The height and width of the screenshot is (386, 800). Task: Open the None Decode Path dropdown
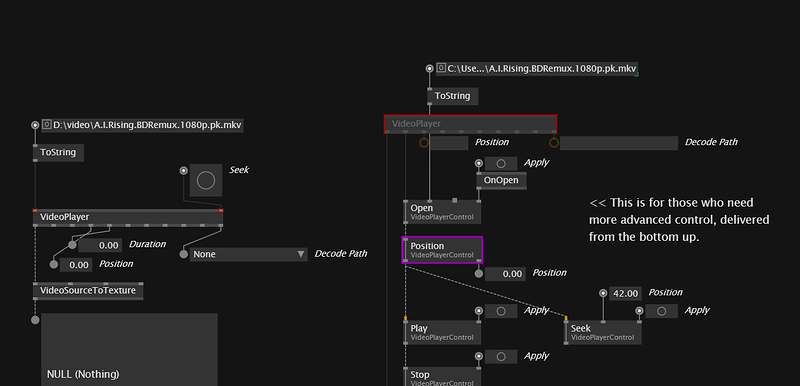click(248, 254)
